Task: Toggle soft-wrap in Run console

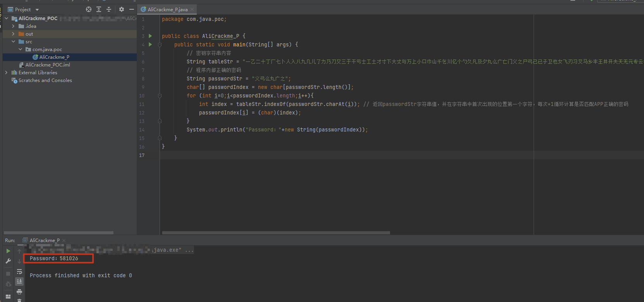Action: point(19,272)
